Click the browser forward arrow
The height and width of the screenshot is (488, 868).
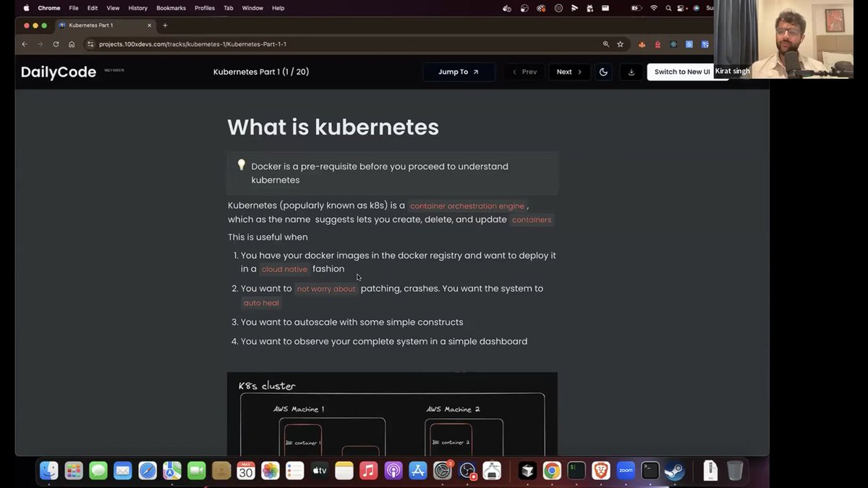40,44
